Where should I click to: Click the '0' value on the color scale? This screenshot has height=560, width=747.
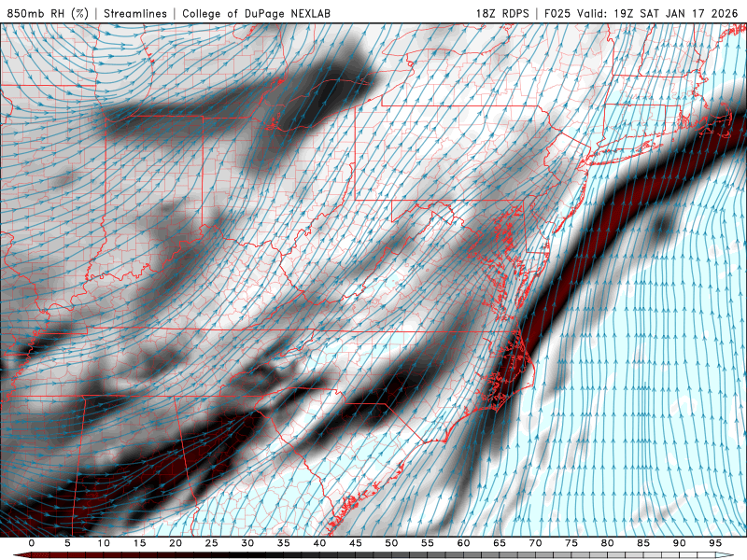pyautogui.click(x=32, y=543)
